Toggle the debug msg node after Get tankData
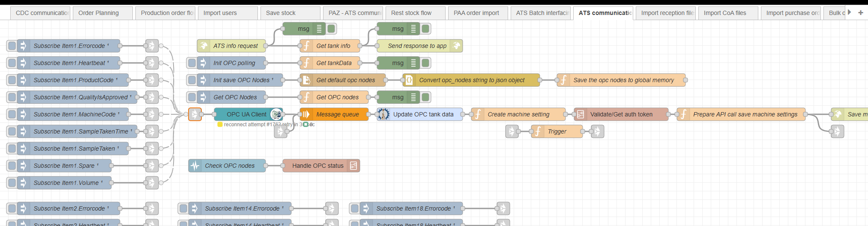Viewport: 868px width, 226px height. tap(425, 63)
